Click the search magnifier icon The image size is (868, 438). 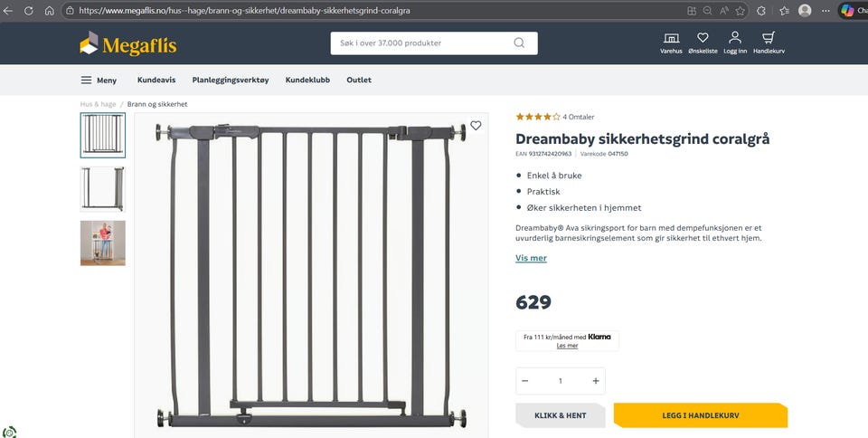519,43
